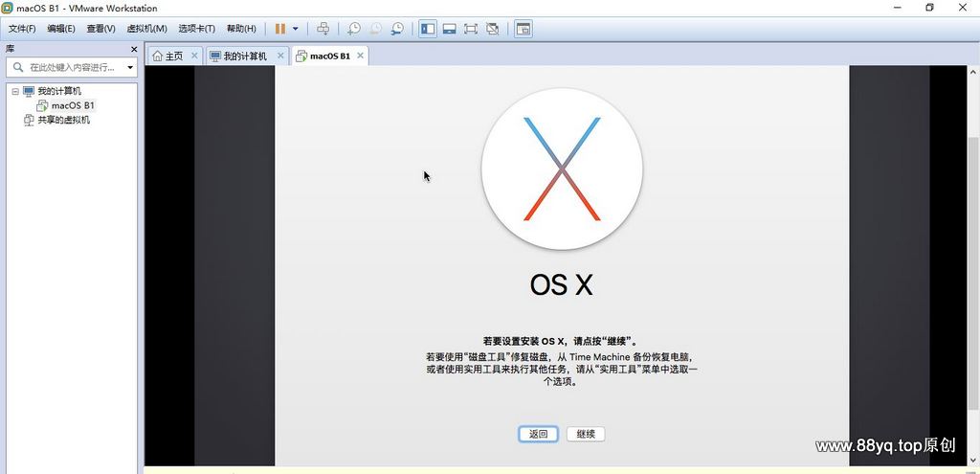
Task: Open the library search filter dropdown arrow
Action: pos(130,68)
